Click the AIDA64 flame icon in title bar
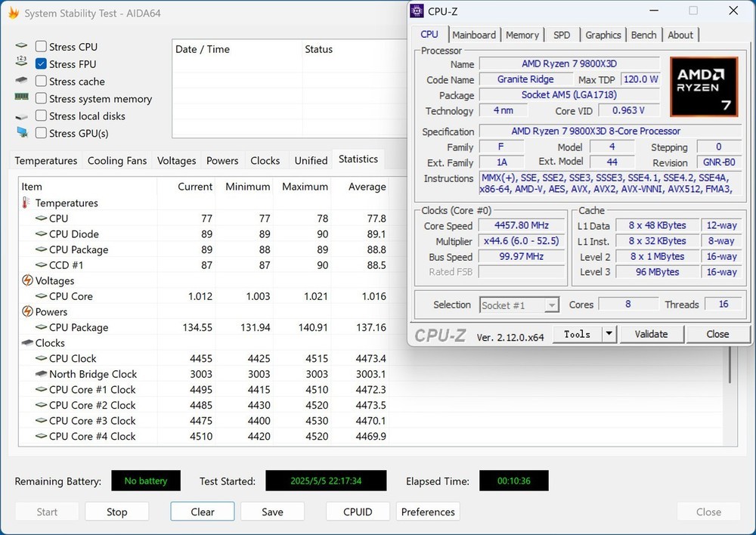This screenshot has width=756, height=535. pyautogui.click(x=12, y=13)
